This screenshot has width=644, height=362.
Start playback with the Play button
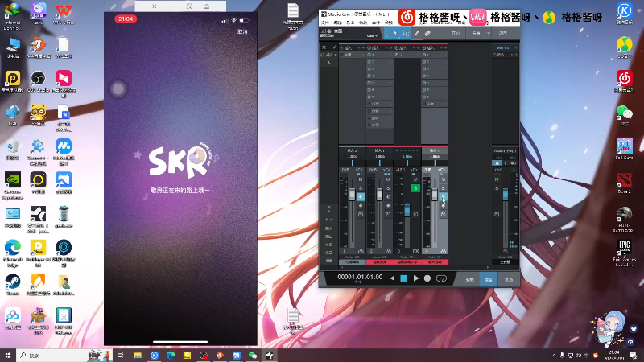(416, 278)
